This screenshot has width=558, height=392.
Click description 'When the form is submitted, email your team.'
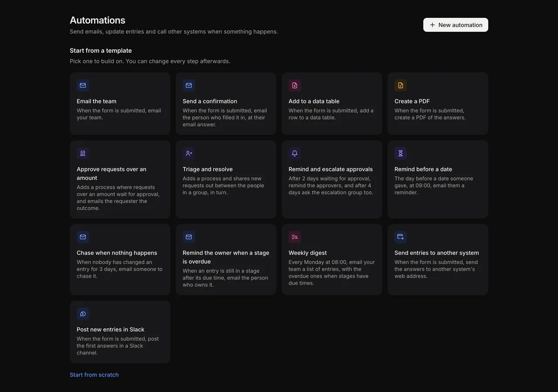point(119,114)
